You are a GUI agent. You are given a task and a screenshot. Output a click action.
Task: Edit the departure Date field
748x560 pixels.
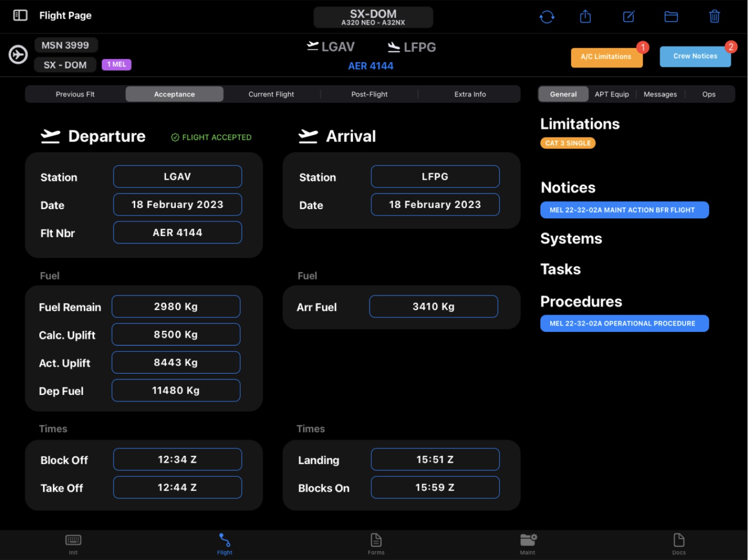coord(178,205)
